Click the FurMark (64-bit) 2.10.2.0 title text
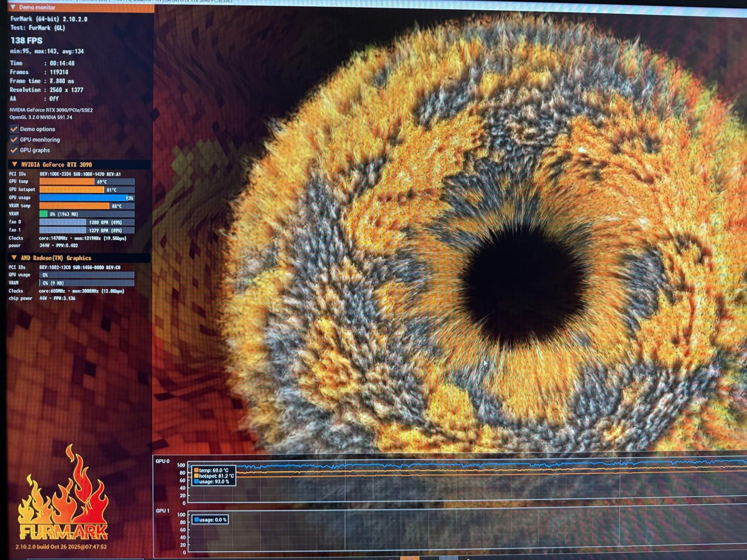 point(49,19)
